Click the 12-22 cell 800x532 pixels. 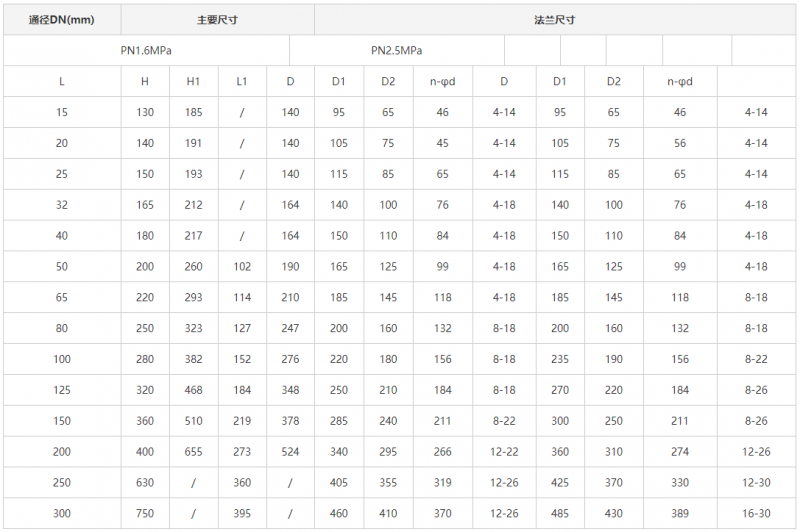(504, 451)
